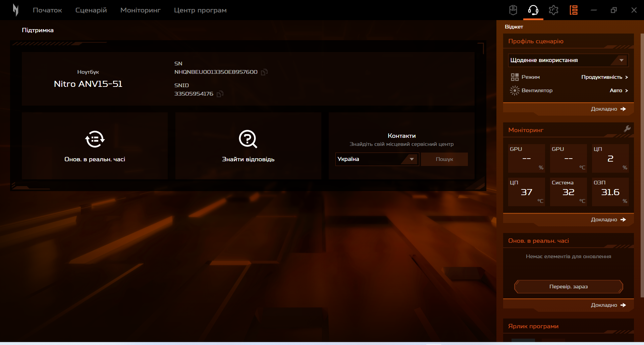Click the Nitro logo in the top bar
Screen dimensions: 644x345
click(x=15, y=10)
